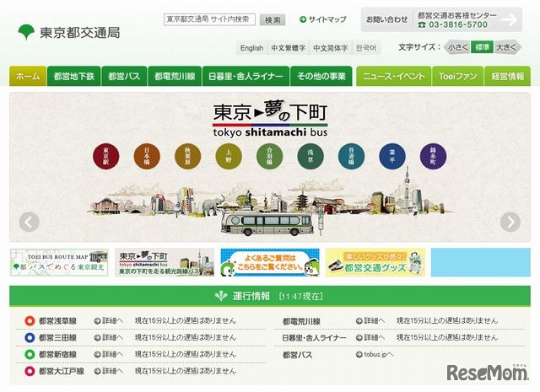Open the TOEI BUS ROUTE MAP banner

(59, 262)
